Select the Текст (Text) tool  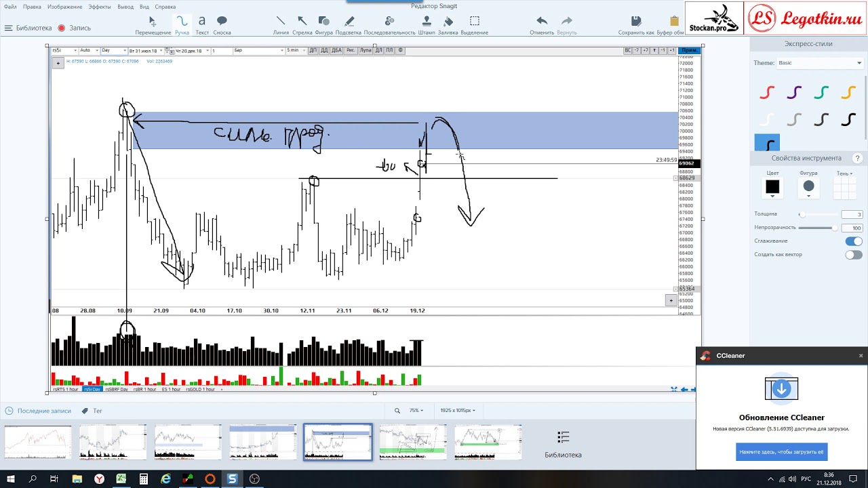pyautogui.click(x=202, y=25)
